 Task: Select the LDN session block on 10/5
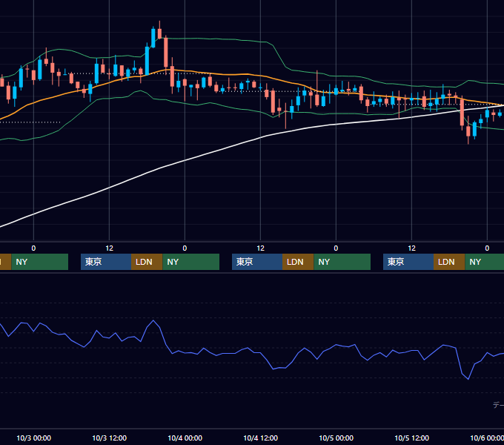click(449, 262)
